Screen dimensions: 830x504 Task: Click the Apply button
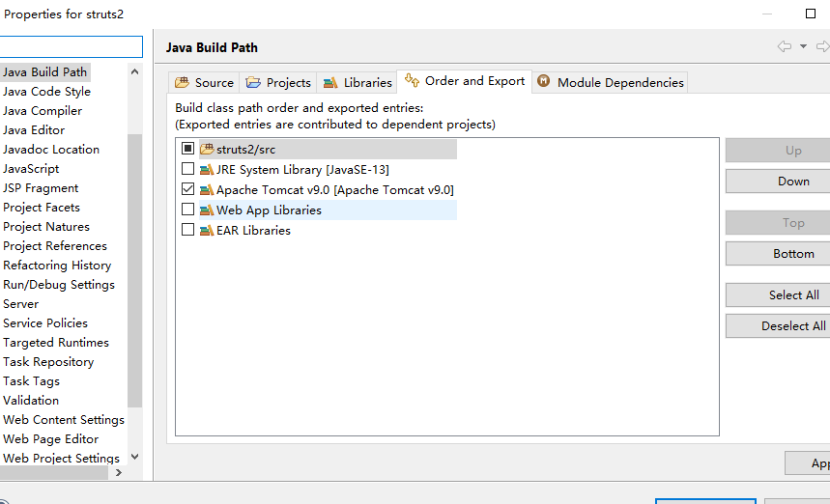click(808, 463)
